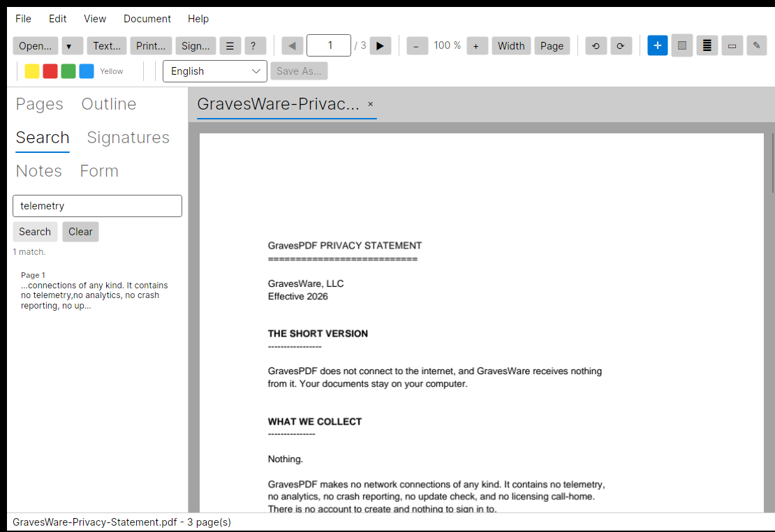Run the Search button under the telemetry field

(x=35, y=232)
